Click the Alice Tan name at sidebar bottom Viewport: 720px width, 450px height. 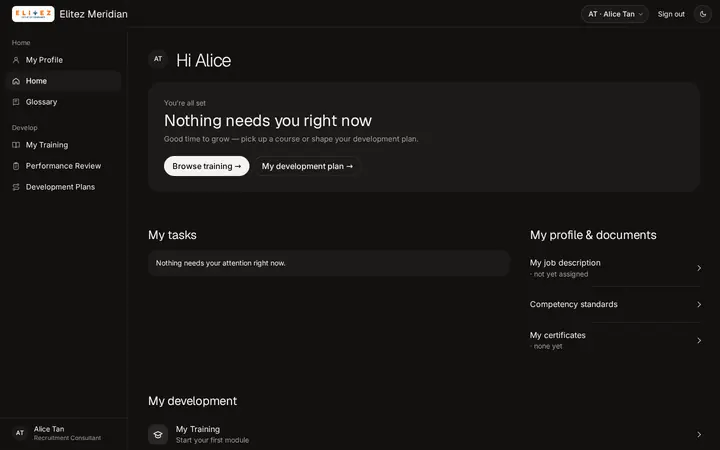click(49, 429)
